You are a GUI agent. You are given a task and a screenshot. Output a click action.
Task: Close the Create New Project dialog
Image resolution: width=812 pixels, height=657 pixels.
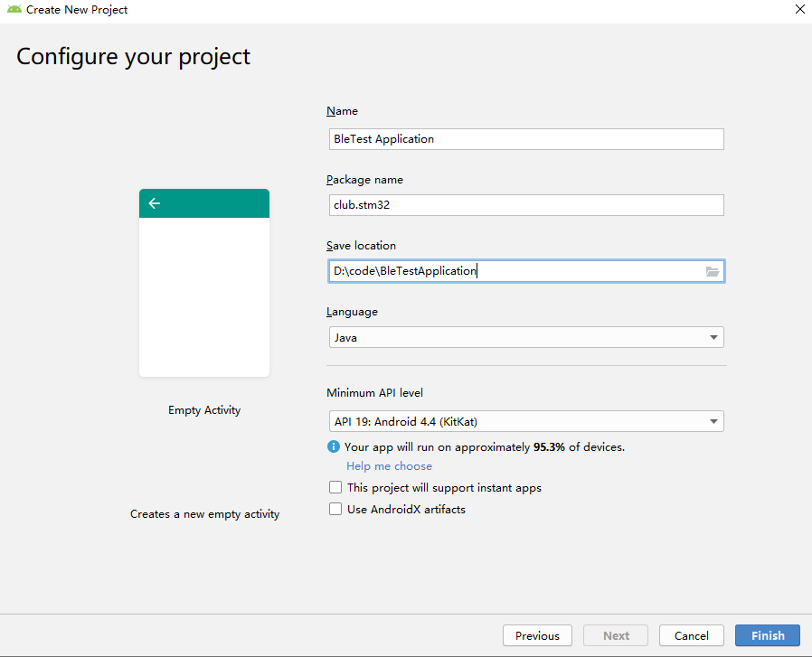(799, 9)
